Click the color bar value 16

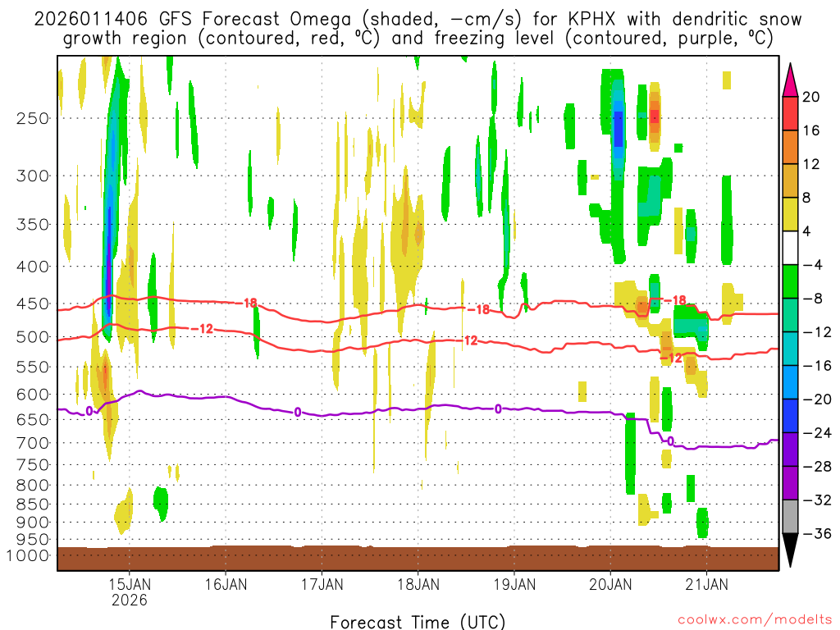811,130
